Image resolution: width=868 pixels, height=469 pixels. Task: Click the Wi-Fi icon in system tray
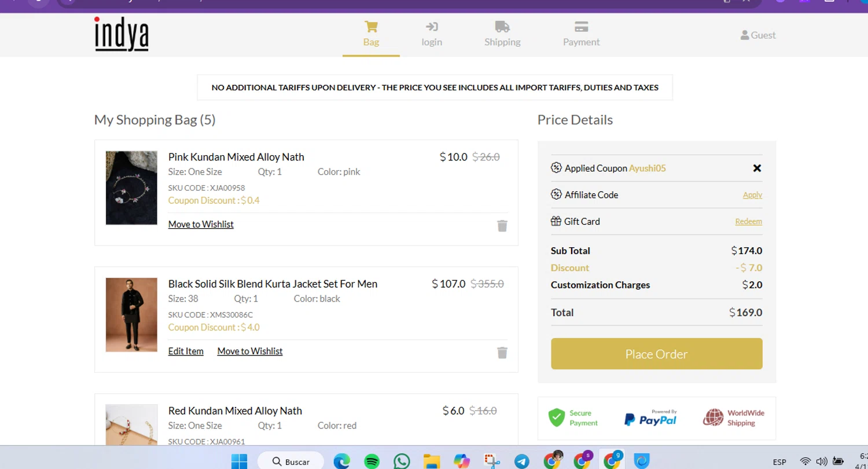tap(805, 461)
